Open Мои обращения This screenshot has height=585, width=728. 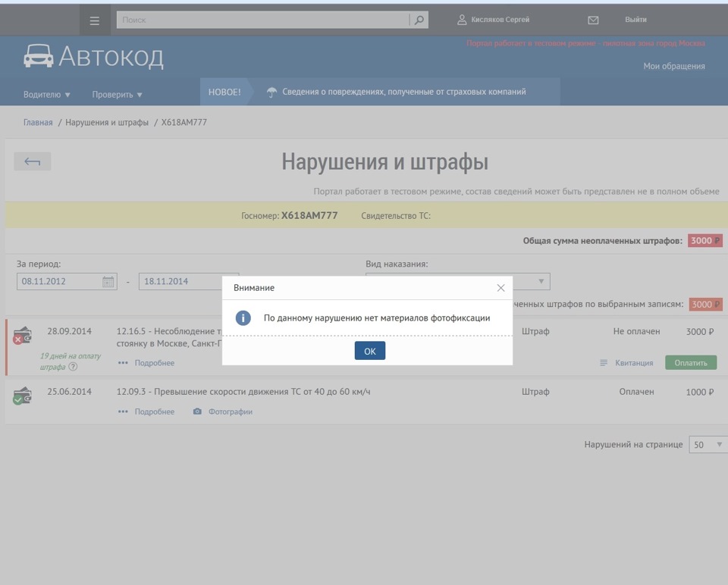[x=673, y=67]
